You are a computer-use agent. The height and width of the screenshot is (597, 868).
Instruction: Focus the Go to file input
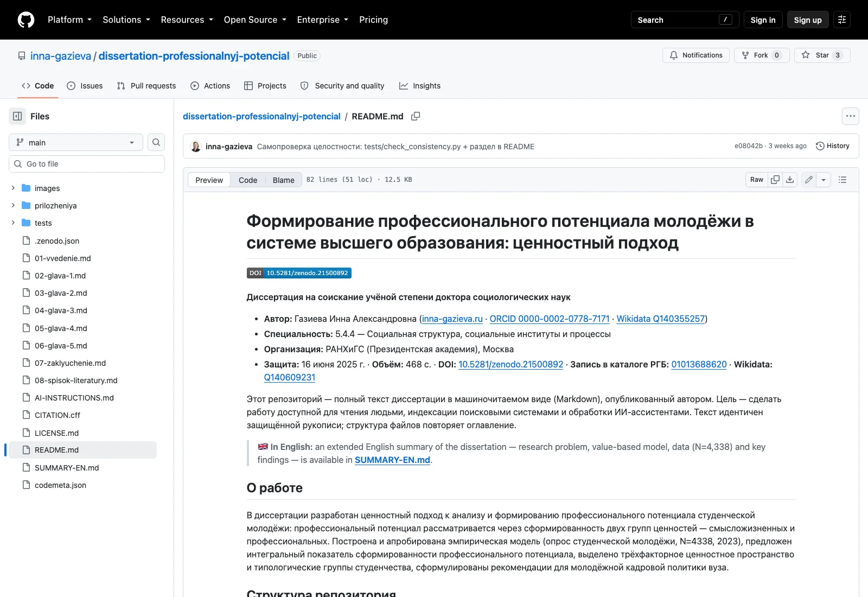[87, 164]
